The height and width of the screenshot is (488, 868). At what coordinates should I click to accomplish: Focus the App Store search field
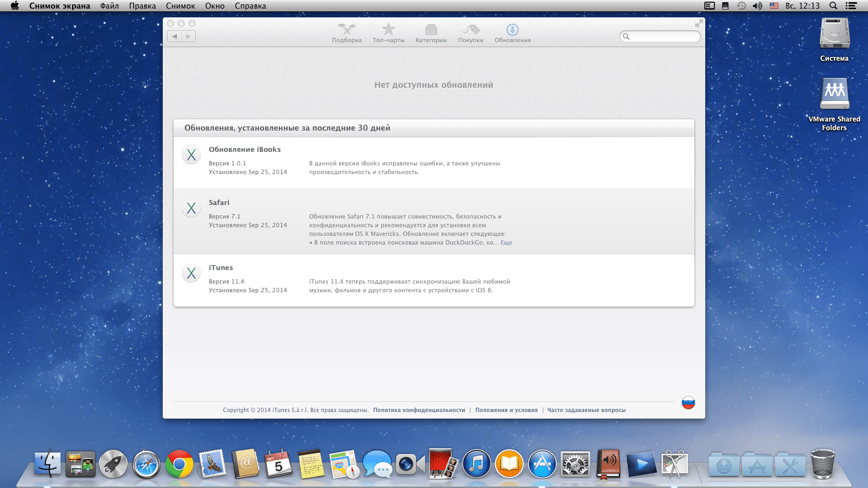[660, 36]
